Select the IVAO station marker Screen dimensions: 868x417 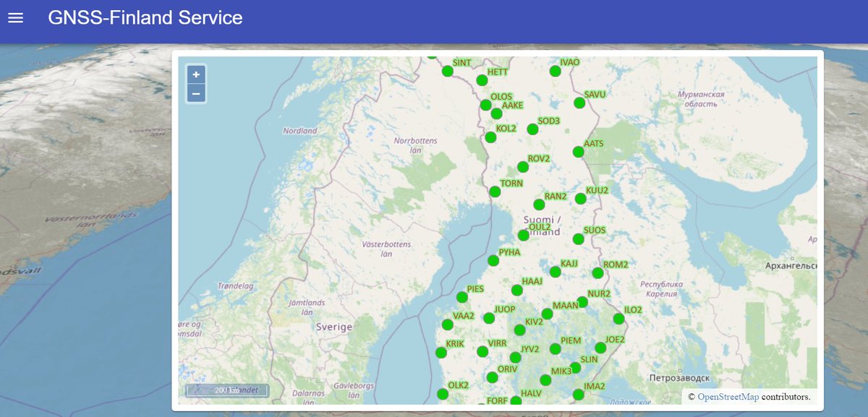(555, 71)
